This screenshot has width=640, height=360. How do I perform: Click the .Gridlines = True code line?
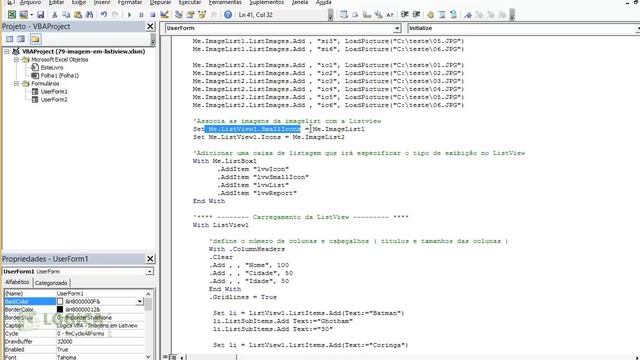point(242,297)
